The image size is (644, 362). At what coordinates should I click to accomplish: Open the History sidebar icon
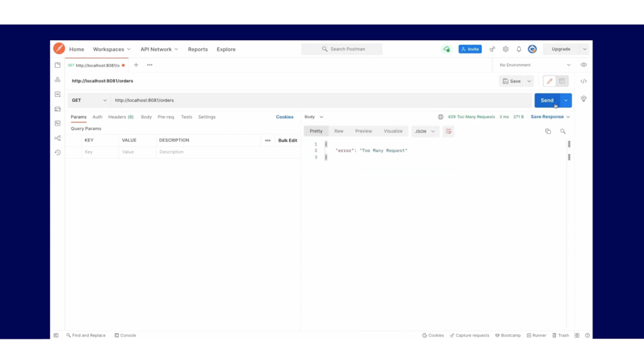coord(57,152)
